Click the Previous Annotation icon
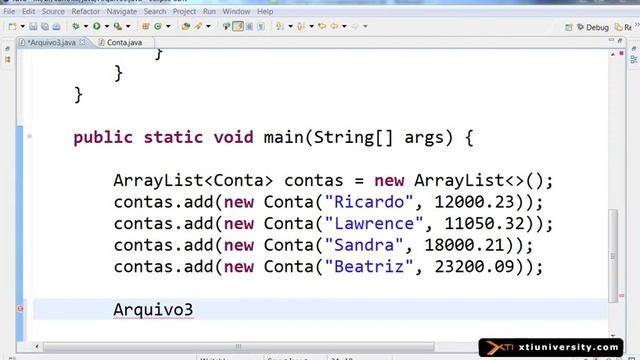The image size is (640, 360). pos(301,27)
